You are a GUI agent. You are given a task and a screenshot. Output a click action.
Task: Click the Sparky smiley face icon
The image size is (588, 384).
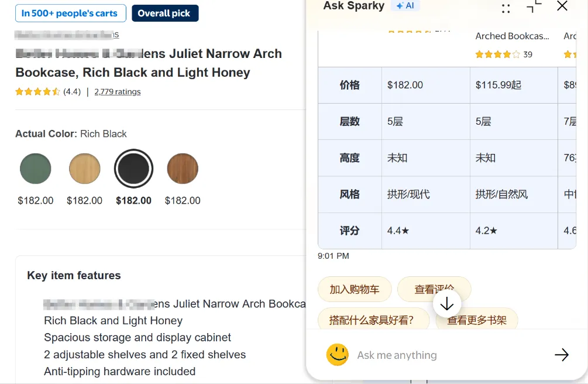(x=337, y=355)
